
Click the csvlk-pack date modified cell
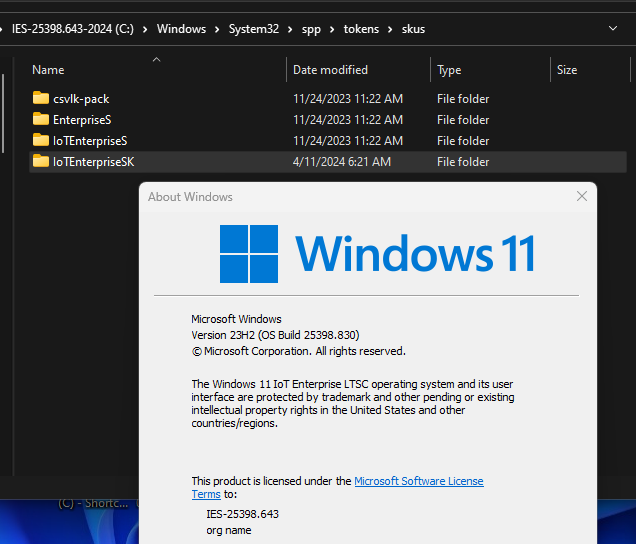pyautogui.click(x=348, y=99)
